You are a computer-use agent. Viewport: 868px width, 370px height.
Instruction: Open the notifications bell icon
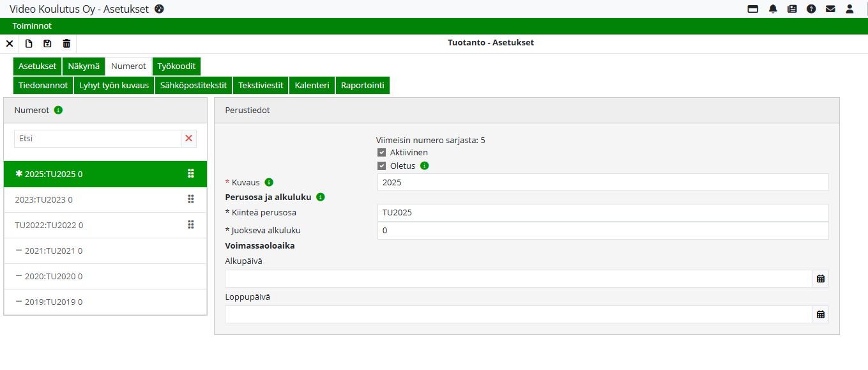tap(773, 9)
